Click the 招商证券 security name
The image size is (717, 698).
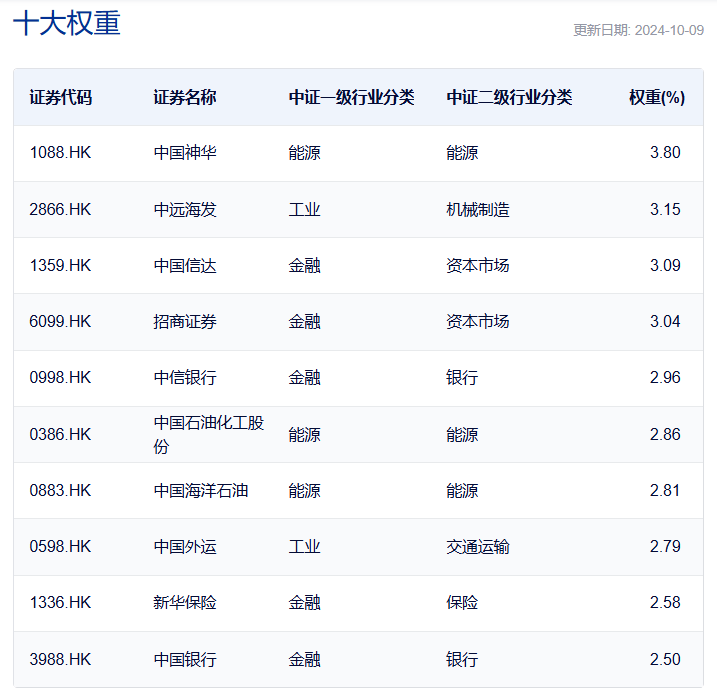pos(185,321)
